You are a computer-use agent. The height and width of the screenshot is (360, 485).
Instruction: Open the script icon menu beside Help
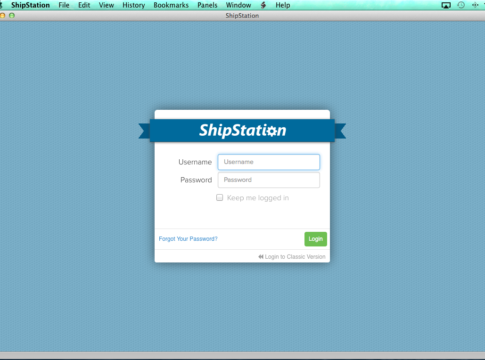click(263, 5)
